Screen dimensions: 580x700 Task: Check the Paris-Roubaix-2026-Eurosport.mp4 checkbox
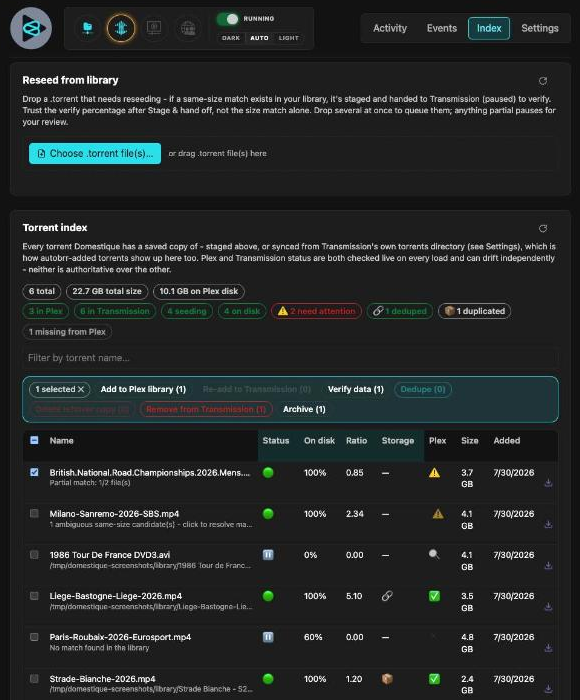pos(34,637)
